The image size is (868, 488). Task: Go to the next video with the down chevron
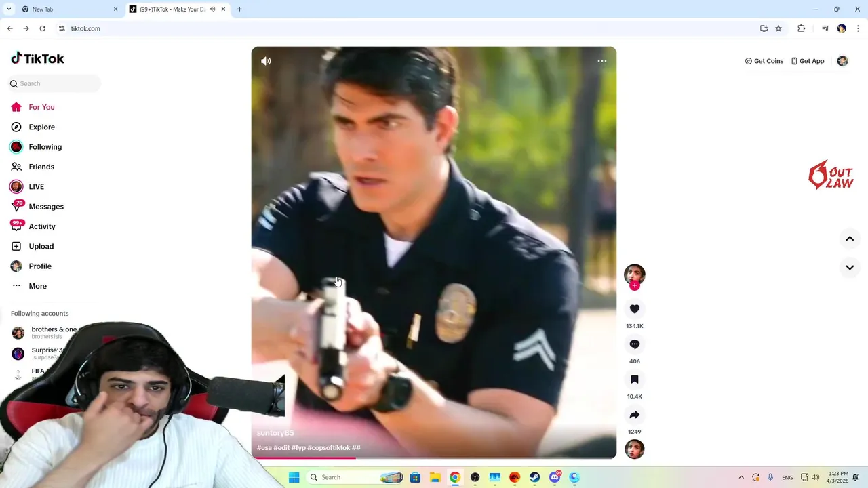[850, 268]
